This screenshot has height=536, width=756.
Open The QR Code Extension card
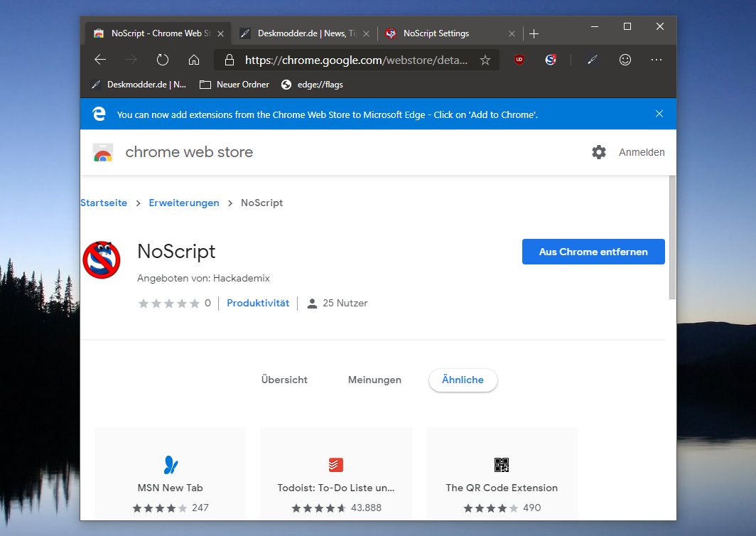coord(502,473)
